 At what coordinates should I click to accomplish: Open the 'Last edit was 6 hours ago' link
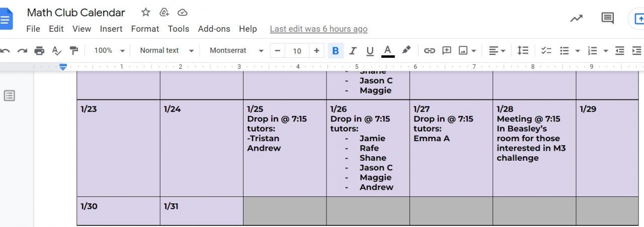[318, 29]
